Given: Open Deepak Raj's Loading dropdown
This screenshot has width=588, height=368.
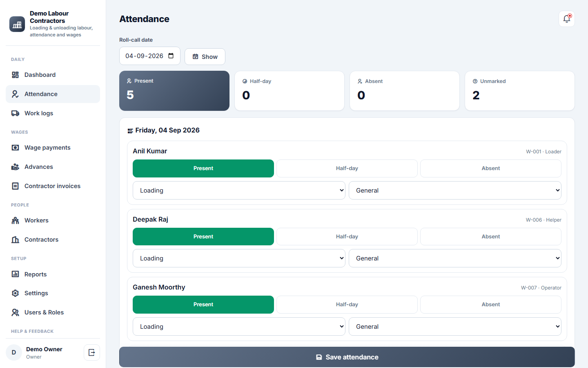Looking at the screenshot, I should 239,258.
